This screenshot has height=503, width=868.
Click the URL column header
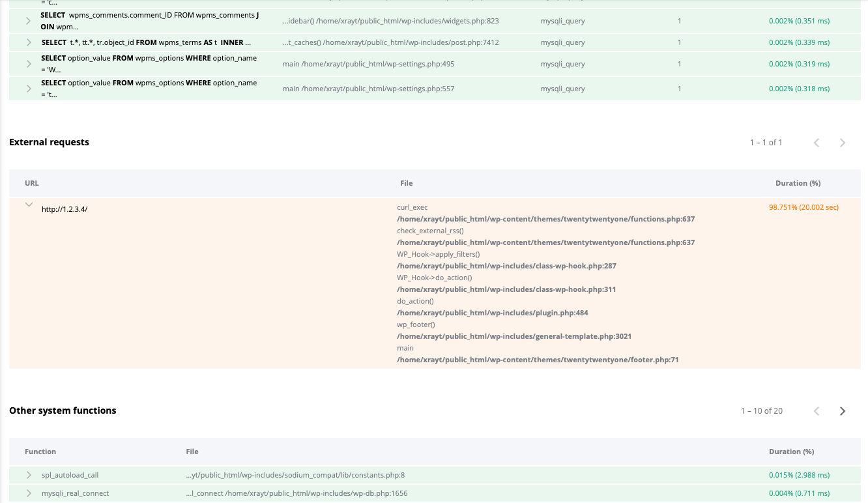31,183
